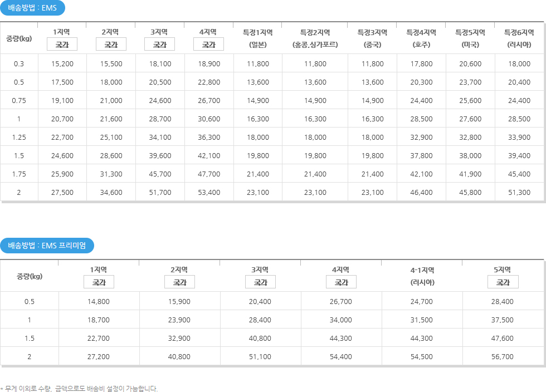The height and width of the screenshot is (392, 546).
Task: Open the 국가 button under EMS 2지역
Action: (x=111, y=45)
